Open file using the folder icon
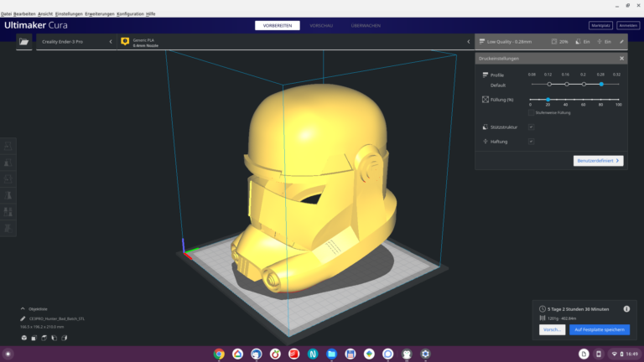Image resolution: width=644 pixels, height=362 pixels. 23,41
